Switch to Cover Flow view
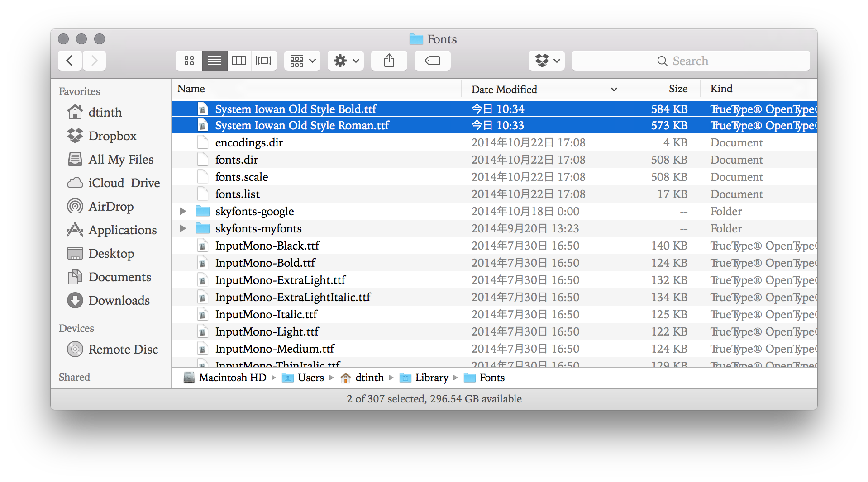868x482 pixels. 264,61
